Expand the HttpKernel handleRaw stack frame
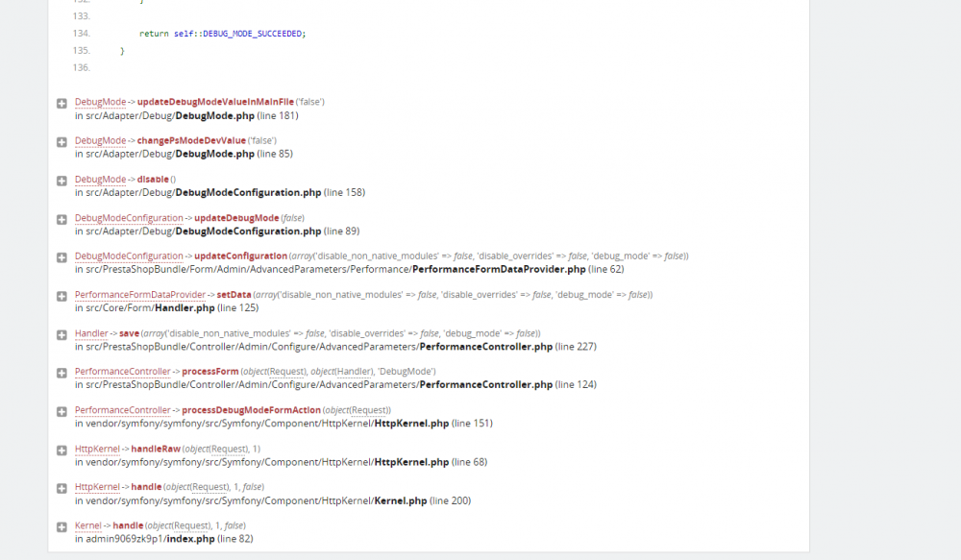The image size is (961, 560). coord(62,449)
